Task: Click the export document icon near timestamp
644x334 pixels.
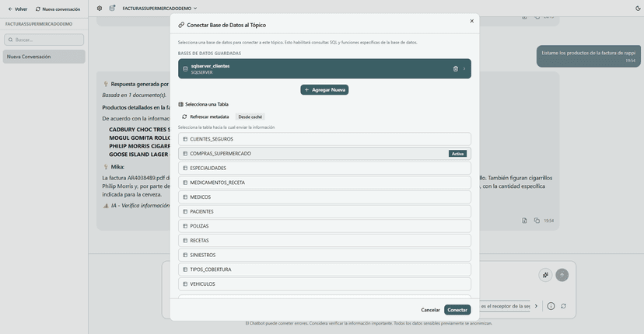Action: (524, 221)
